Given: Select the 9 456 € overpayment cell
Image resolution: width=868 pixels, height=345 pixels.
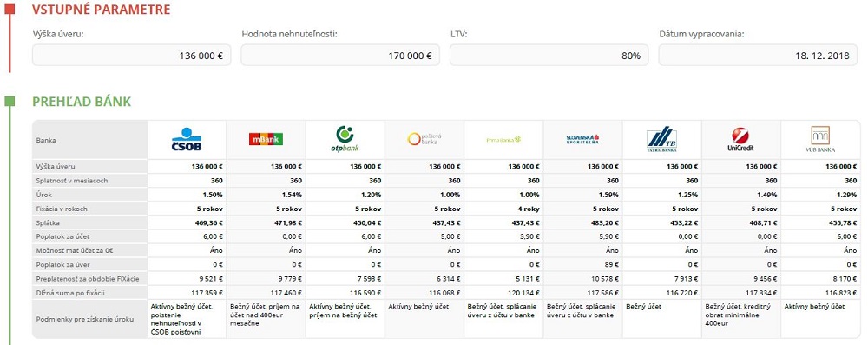Looking at the screenshot, I should [740, 279].
